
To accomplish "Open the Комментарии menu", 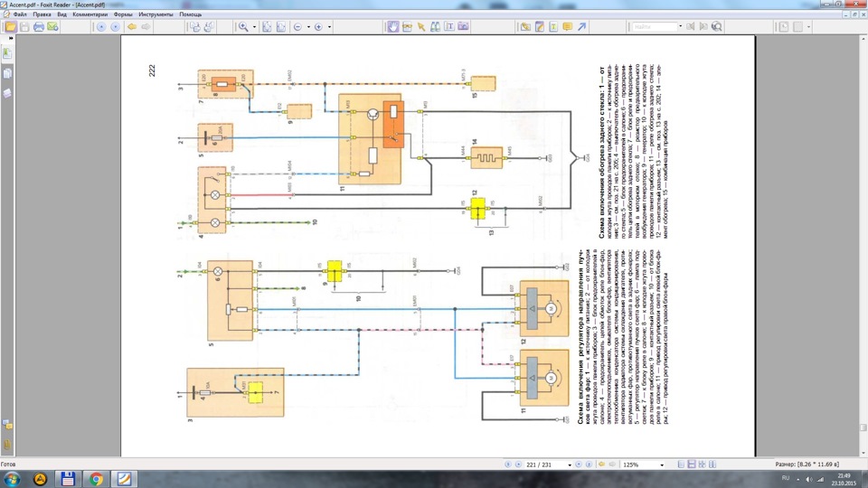I will pyautogui.click(x=90, y=14).
